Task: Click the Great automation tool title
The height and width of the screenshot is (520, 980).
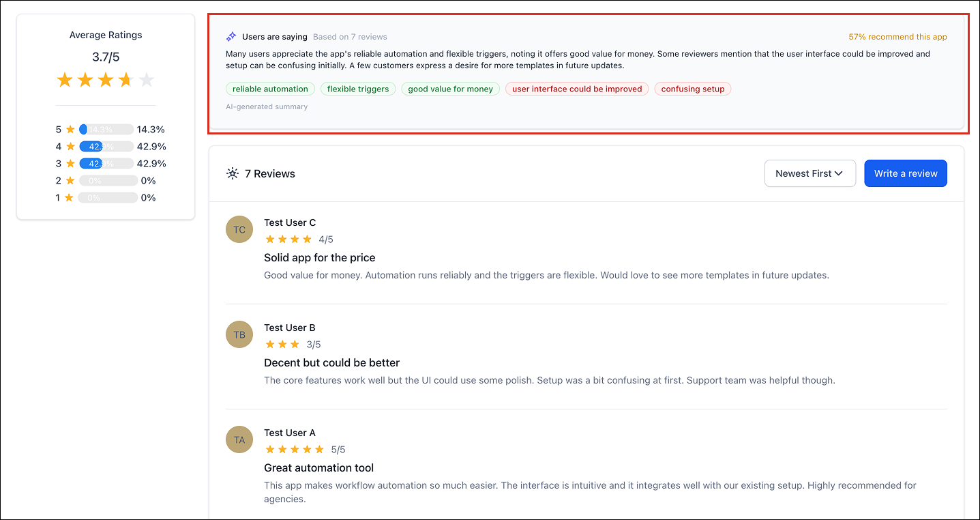Action: point(319,467)
